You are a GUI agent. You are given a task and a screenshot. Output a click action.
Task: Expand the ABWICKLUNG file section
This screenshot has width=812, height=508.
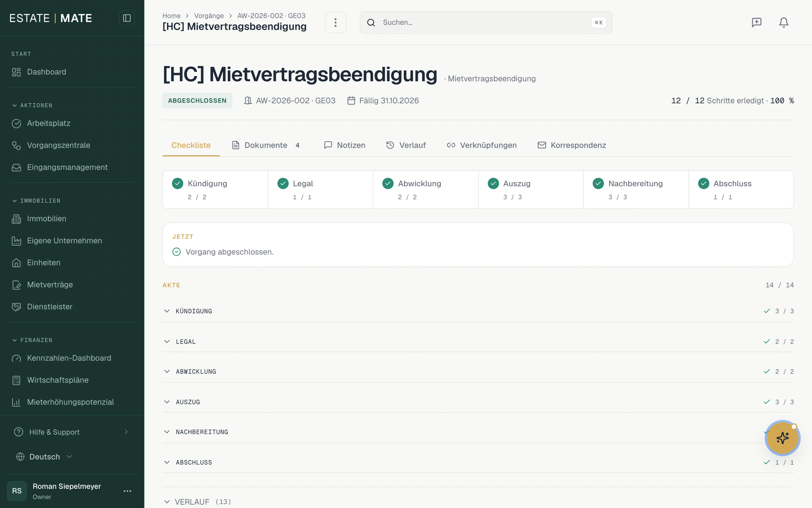pos(478,372)
